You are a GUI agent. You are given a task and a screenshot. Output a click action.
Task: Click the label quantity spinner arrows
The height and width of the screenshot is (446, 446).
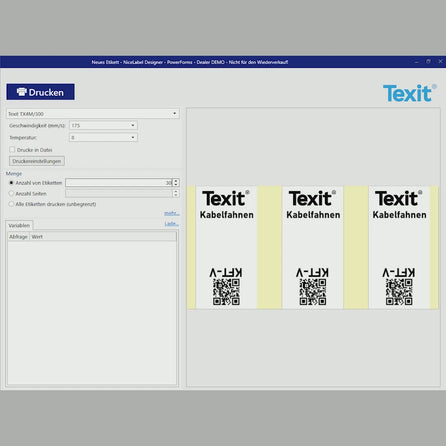[x=176, y=183]
